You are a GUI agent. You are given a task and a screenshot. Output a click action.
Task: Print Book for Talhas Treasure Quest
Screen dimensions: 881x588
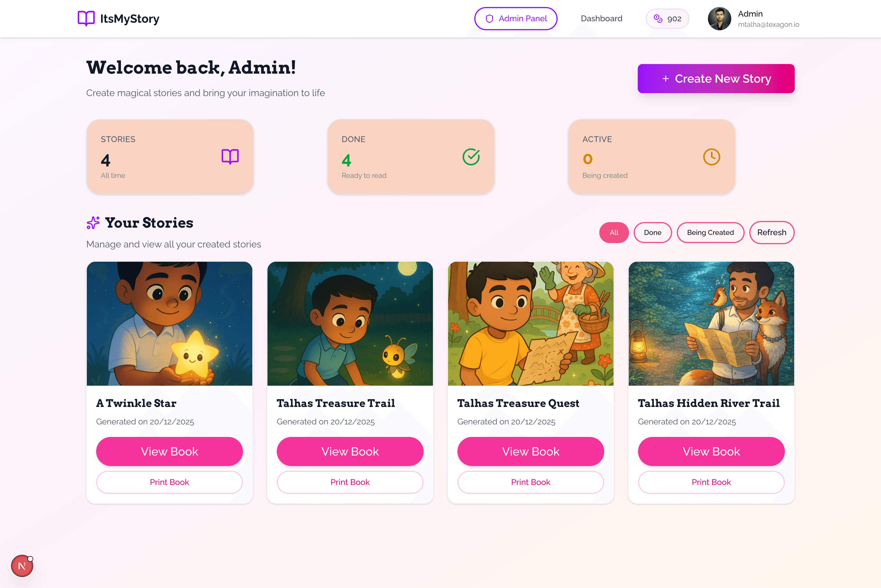coord(531,482)
